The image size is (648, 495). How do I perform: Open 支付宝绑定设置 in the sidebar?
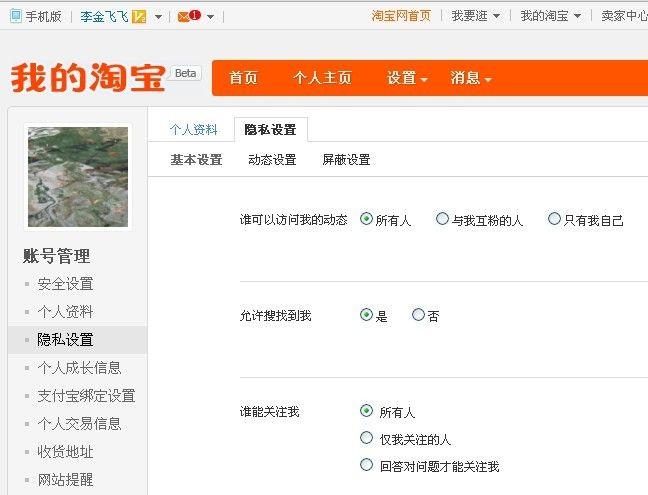coord(86,396)
